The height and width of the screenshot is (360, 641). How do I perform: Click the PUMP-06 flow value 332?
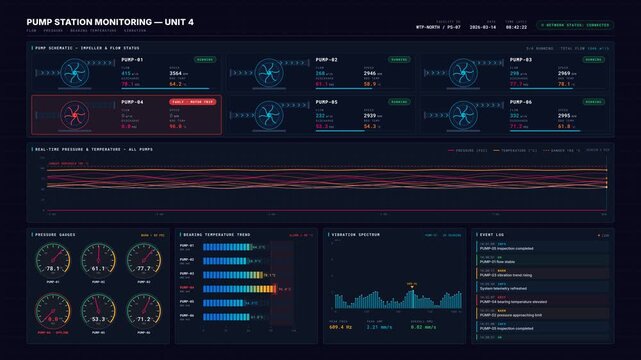tap(514, 116)
